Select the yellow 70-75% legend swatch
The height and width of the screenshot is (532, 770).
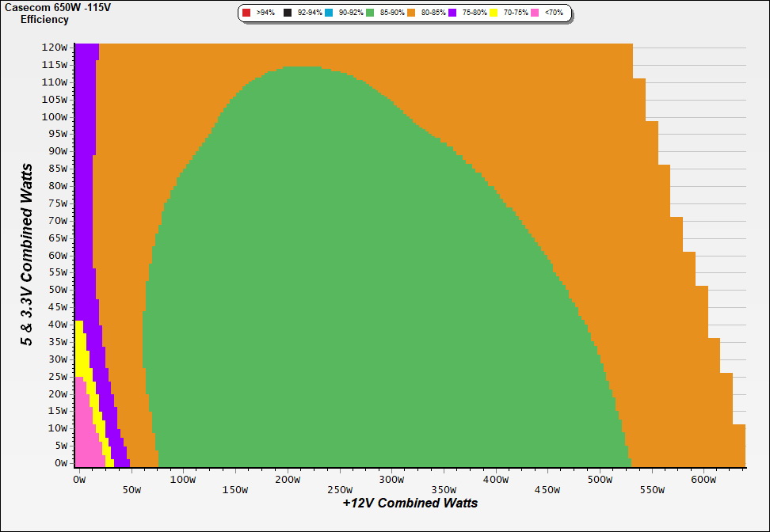tap(494, 13)
